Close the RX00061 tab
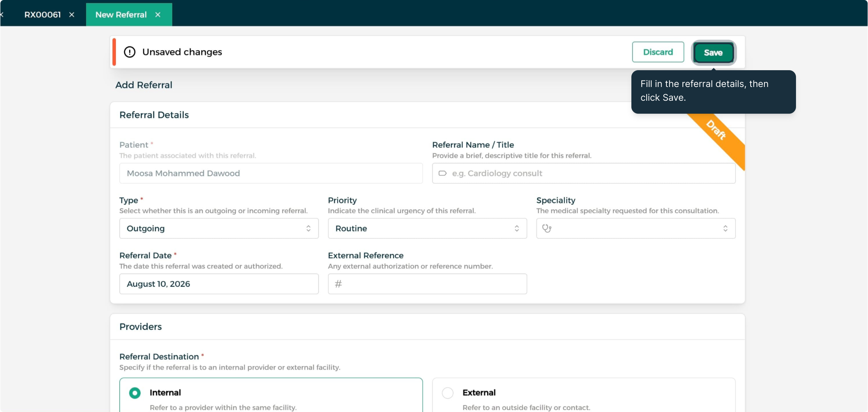 click(x=72, y=15)
